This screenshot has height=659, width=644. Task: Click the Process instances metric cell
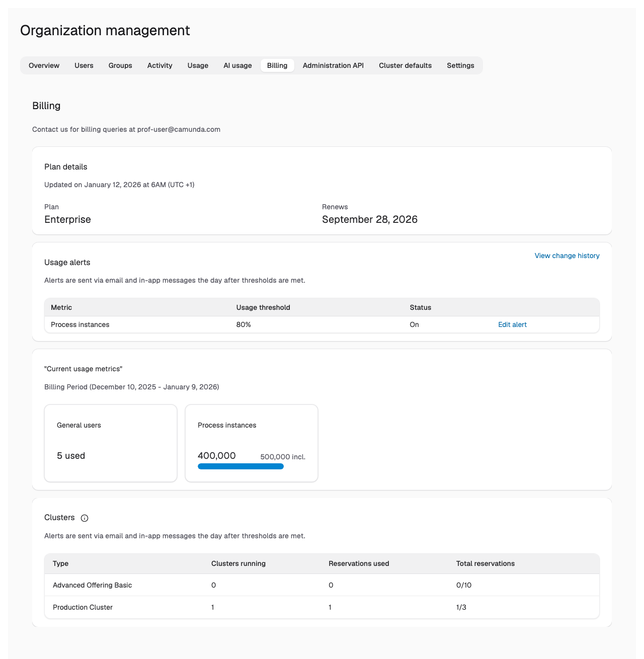coord(80,324)
